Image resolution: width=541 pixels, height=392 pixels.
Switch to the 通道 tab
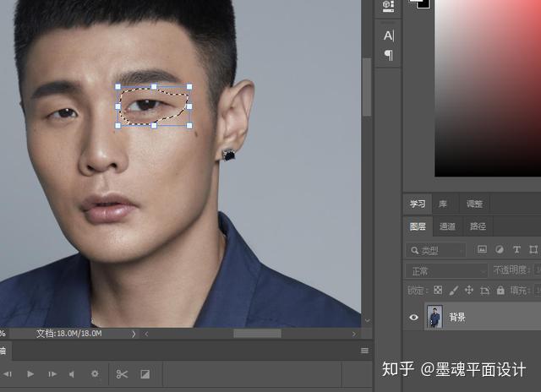click(x=447, y=226)
